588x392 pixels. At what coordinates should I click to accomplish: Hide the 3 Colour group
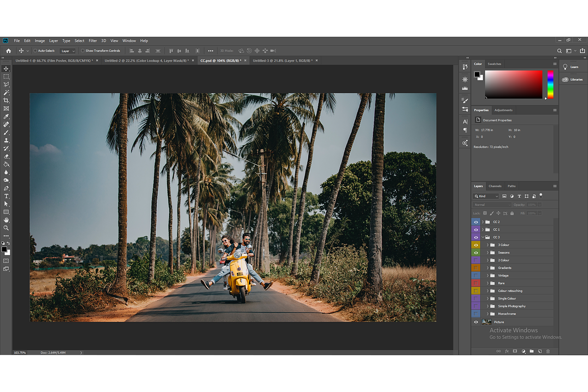[476, 245]
